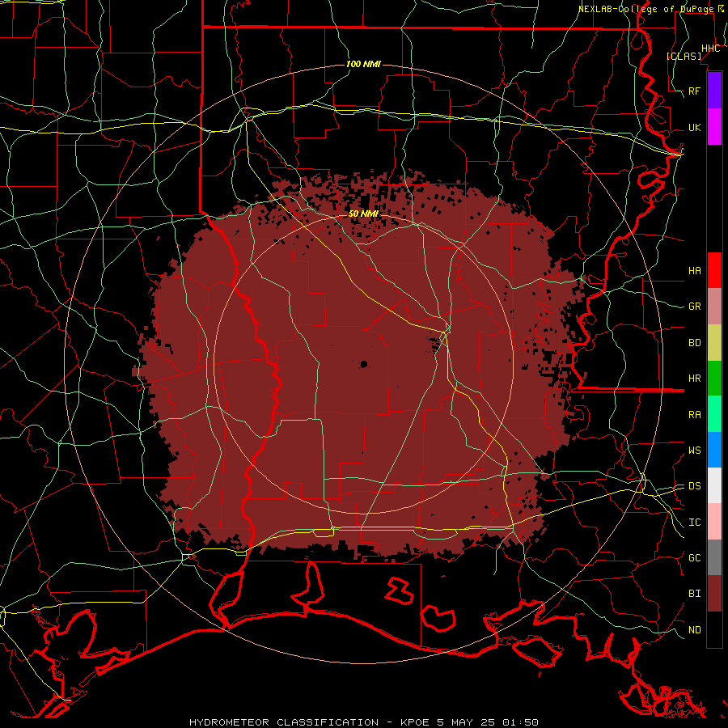Screen dimensions: 728x728
Task: Click the RA legend label
Action: tap(695, 415)
